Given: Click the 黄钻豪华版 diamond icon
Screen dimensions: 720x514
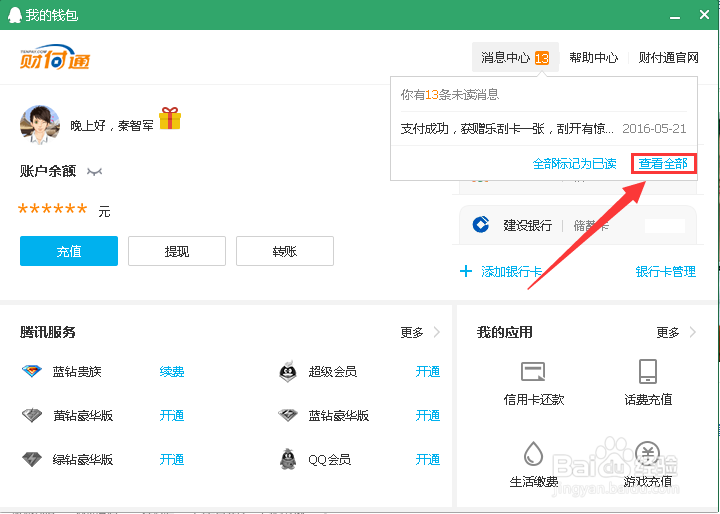Looking at the screenshot, I should (x=32, y=415).
